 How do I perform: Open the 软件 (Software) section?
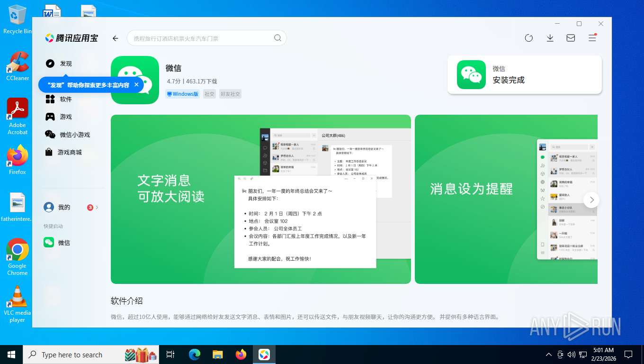coord(59,99)
